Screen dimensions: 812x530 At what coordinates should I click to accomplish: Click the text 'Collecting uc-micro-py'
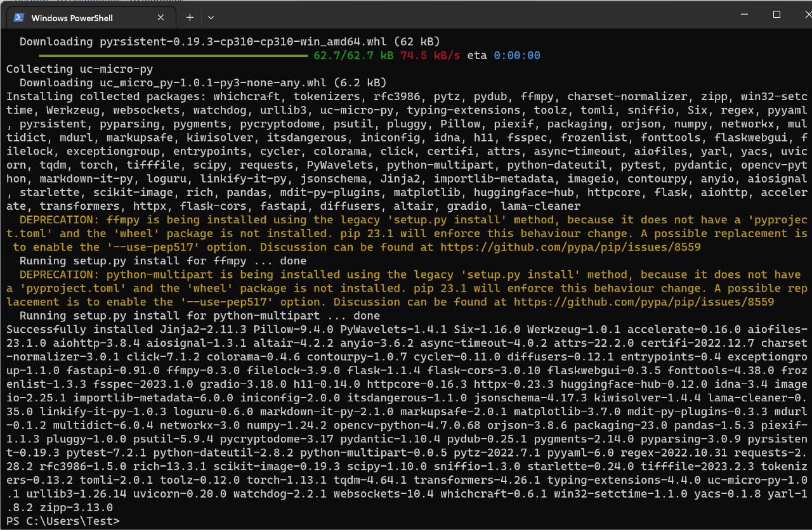(79, 69)
